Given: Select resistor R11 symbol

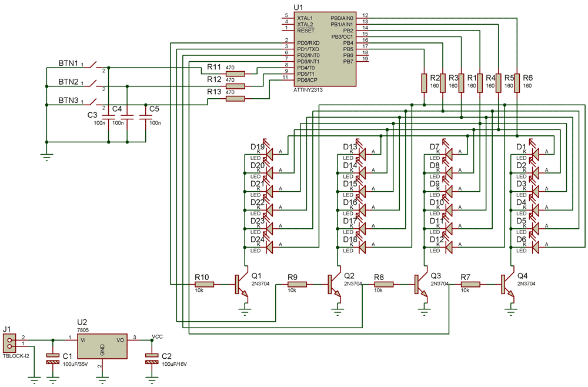Looking at the screenshot, I should (x=235, y=74).
